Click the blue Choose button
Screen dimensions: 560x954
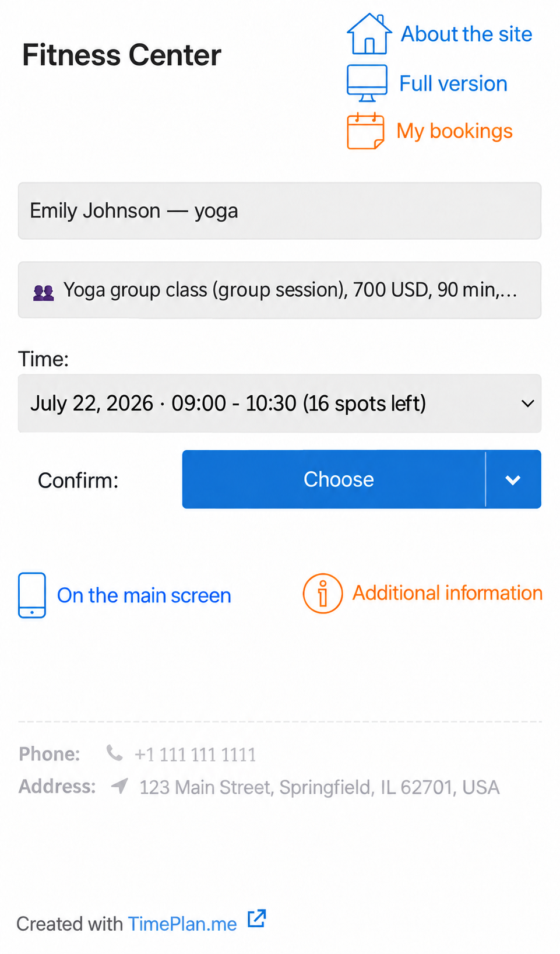point(334,479)
